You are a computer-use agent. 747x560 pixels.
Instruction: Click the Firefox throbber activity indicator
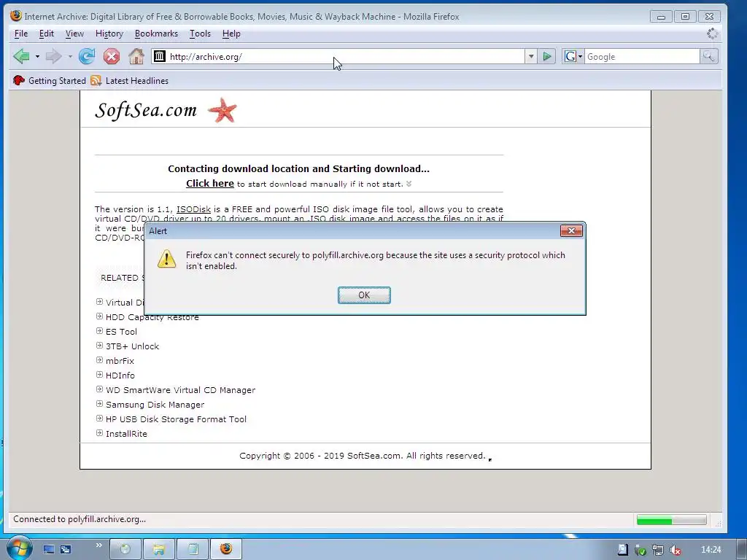[712, 34]
